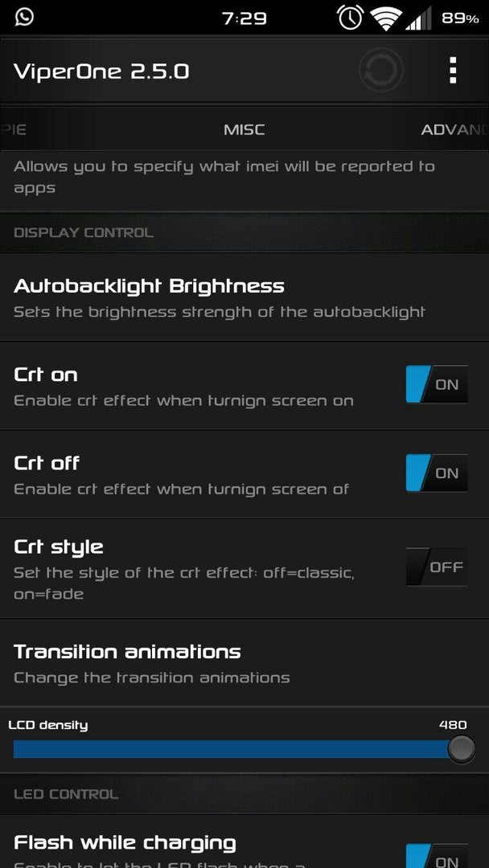Tap the refresh icon in header
The image size is (489, 868).
[380, 70]
